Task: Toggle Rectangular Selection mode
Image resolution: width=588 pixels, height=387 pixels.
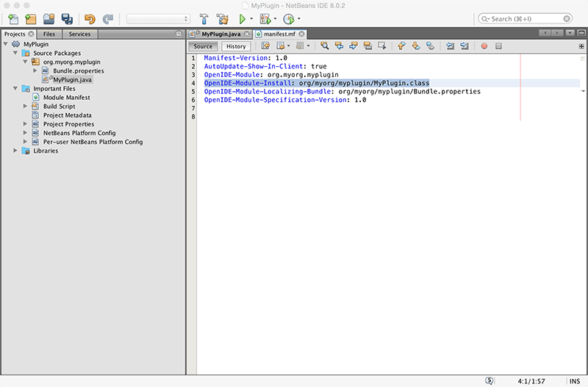Action: coord(381,46)
